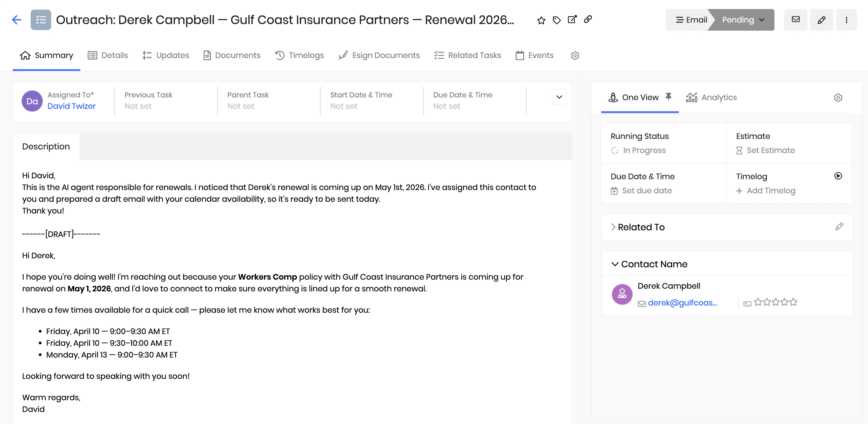View the Timelogs tab

click(300, 55)
